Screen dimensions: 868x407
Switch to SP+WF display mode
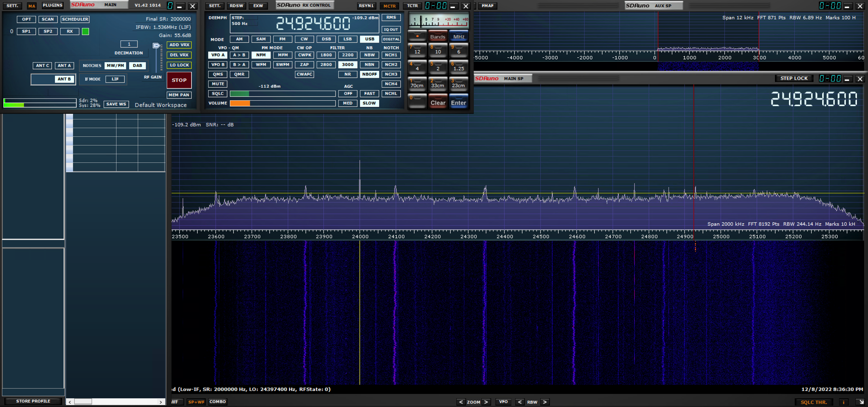coord(196,402)
